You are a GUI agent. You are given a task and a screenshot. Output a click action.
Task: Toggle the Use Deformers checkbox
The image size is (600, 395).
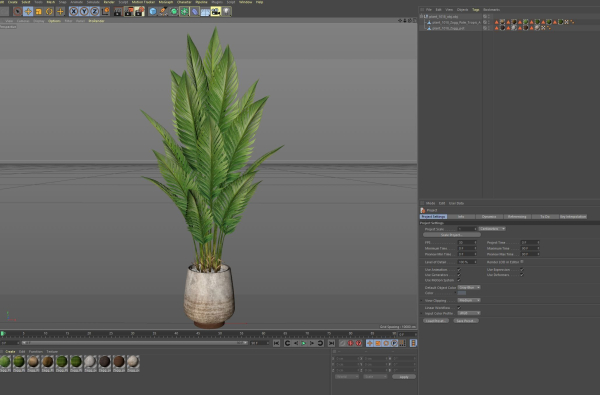click(x=522, y=275)
